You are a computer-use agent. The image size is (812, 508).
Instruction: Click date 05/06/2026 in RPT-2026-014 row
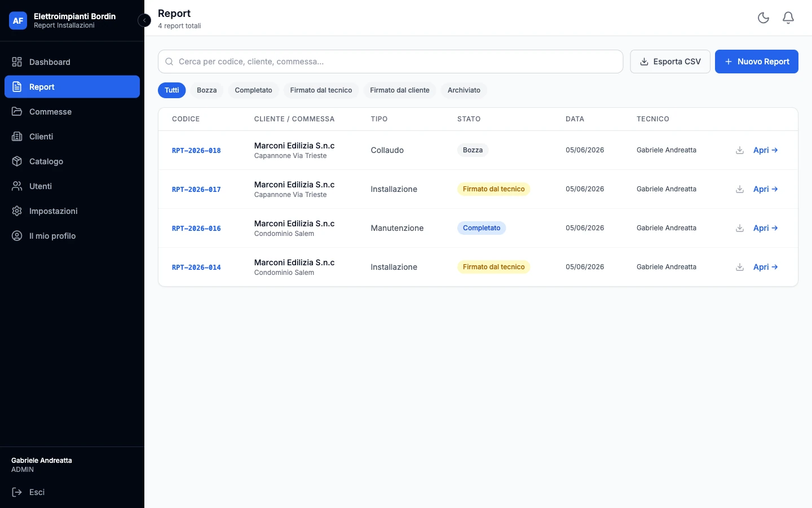click(x=585, y=267)
